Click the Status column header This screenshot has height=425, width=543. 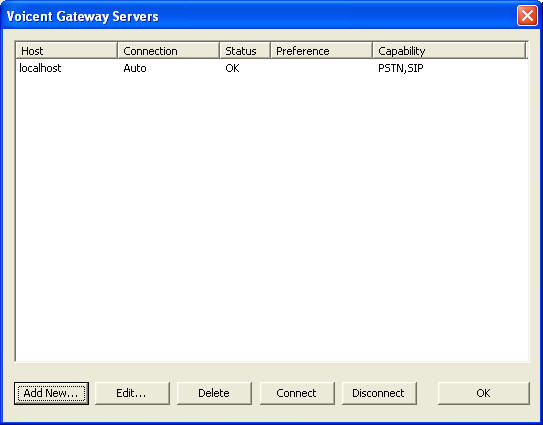click(244, 51)
